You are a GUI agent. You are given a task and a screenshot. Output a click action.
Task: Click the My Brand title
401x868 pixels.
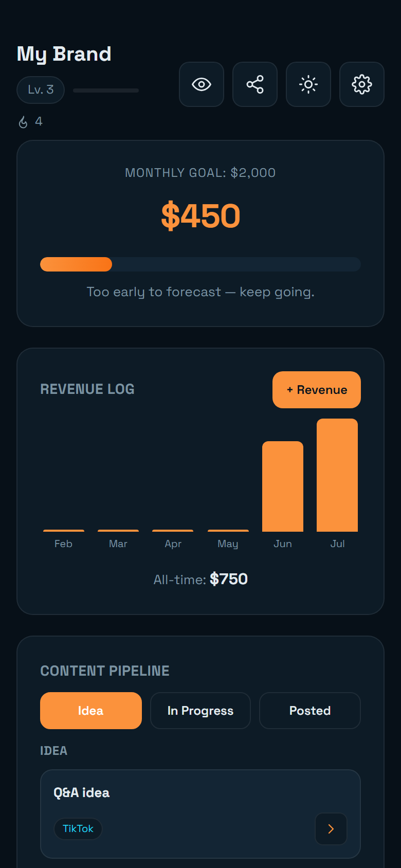64,54
